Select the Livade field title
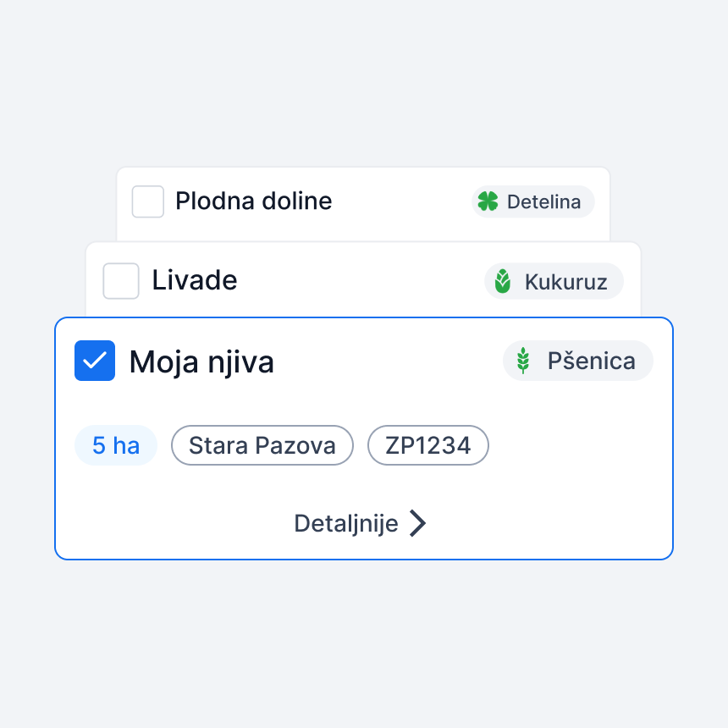 (x=195, y=280)
